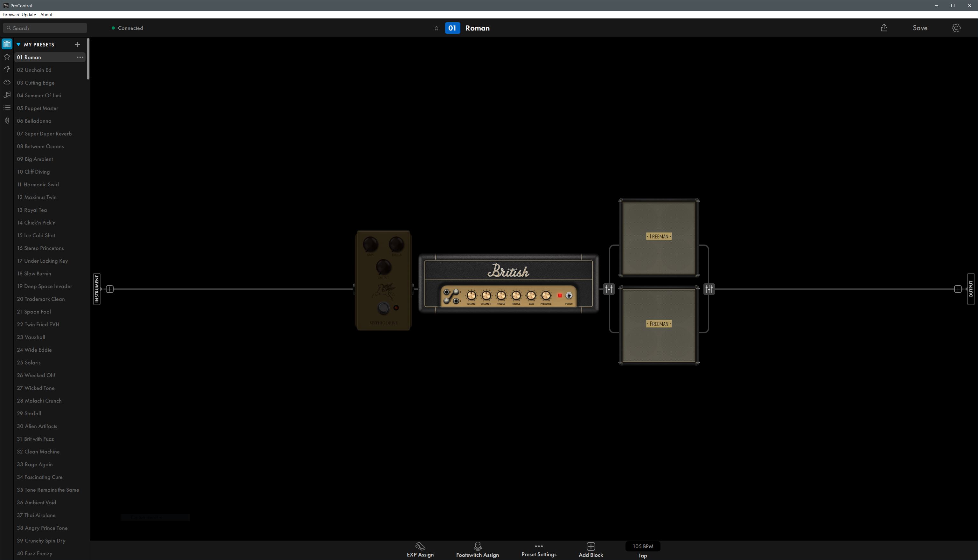Toggle the British amp power switch
Viewport: 978px width, 560px height.
coord(568,295)
